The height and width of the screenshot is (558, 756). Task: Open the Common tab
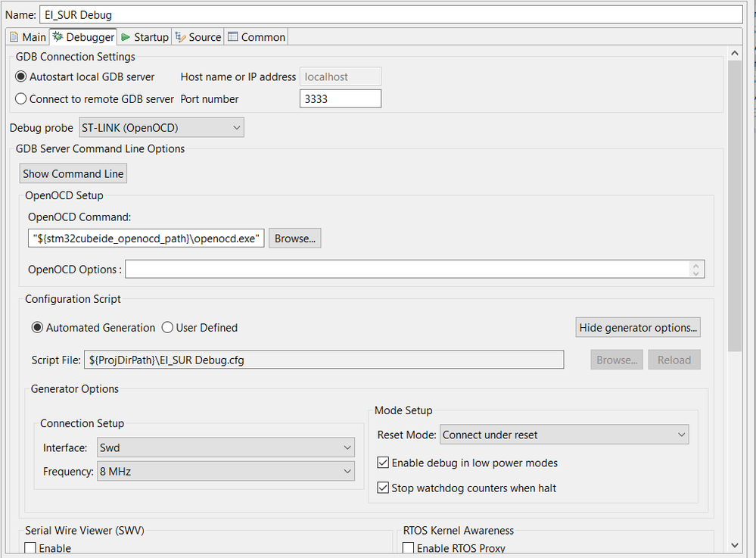point(257,37)
